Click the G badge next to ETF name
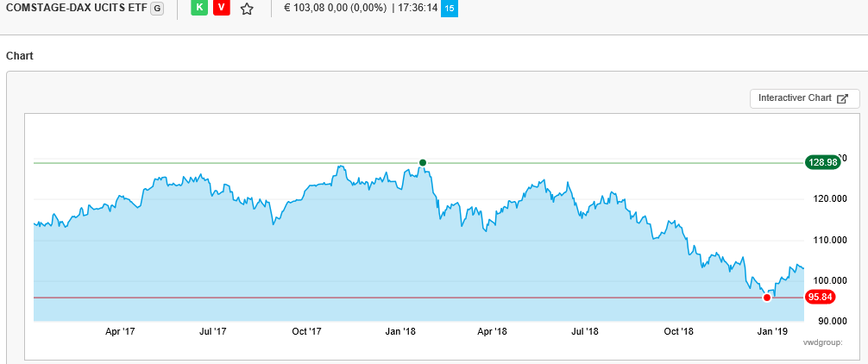 156,9
